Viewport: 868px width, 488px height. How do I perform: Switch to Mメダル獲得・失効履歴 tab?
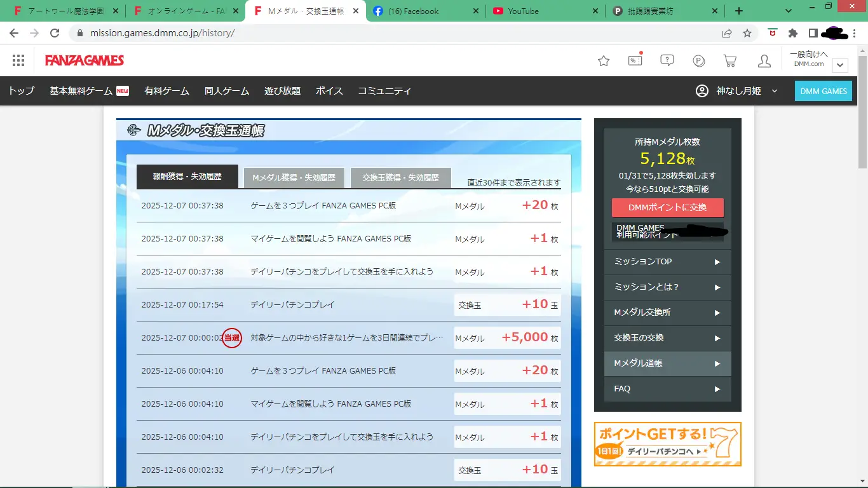coord(294,178)
